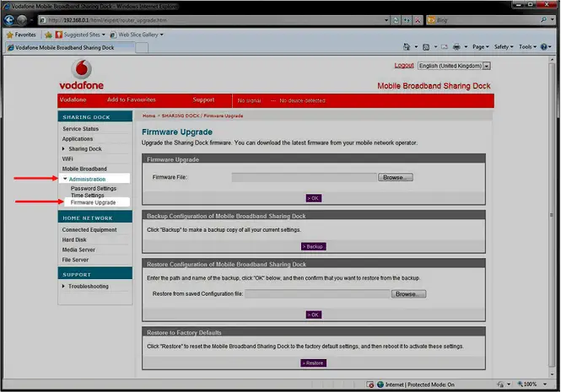Open Connected Equipment in sidebar

point(89,229)
